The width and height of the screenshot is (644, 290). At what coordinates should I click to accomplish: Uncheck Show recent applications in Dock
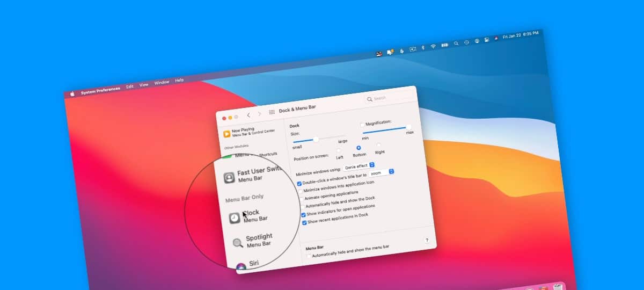tap(304, 222)
